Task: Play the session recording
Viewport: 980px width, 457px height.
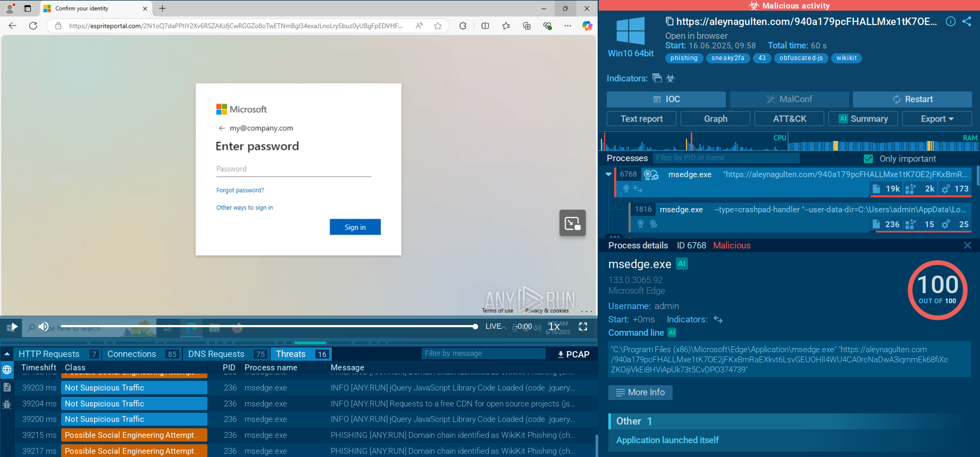Action: 14,327
